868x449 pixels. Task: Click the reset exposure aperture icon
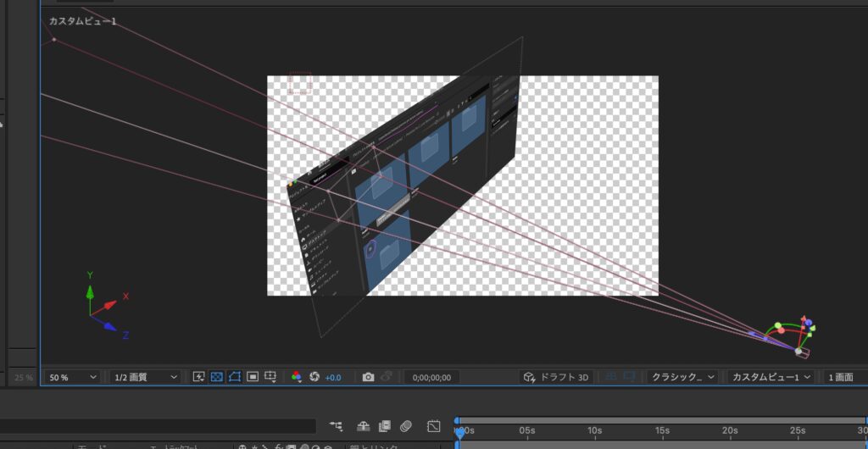314,377
